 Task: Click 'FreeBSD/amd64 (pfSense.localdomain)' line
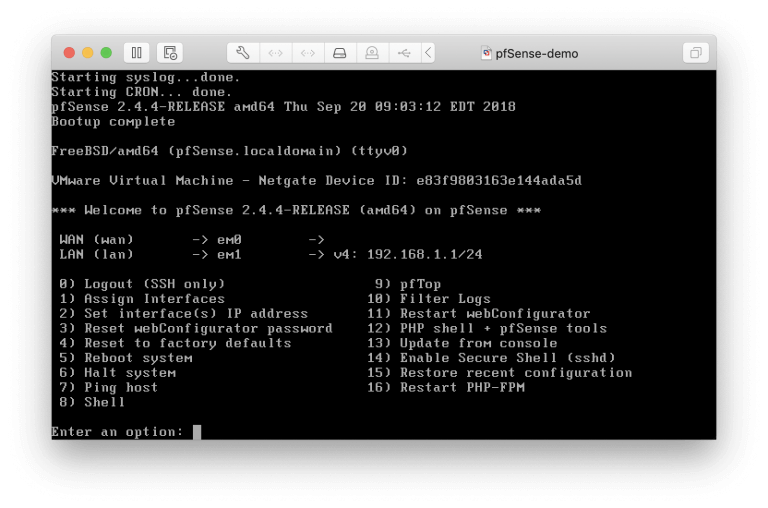point(229,151)
